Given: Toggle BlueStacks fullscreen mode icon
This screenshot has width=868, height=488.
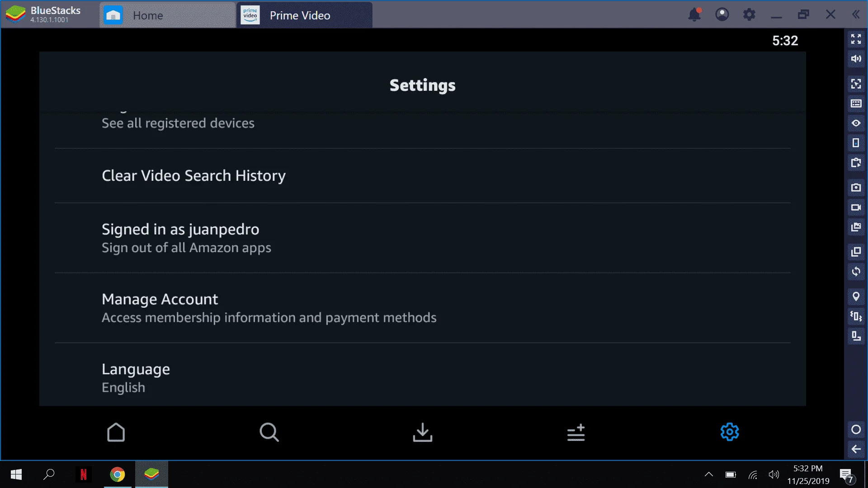Looking at the screenshot, I should point(856,39).
